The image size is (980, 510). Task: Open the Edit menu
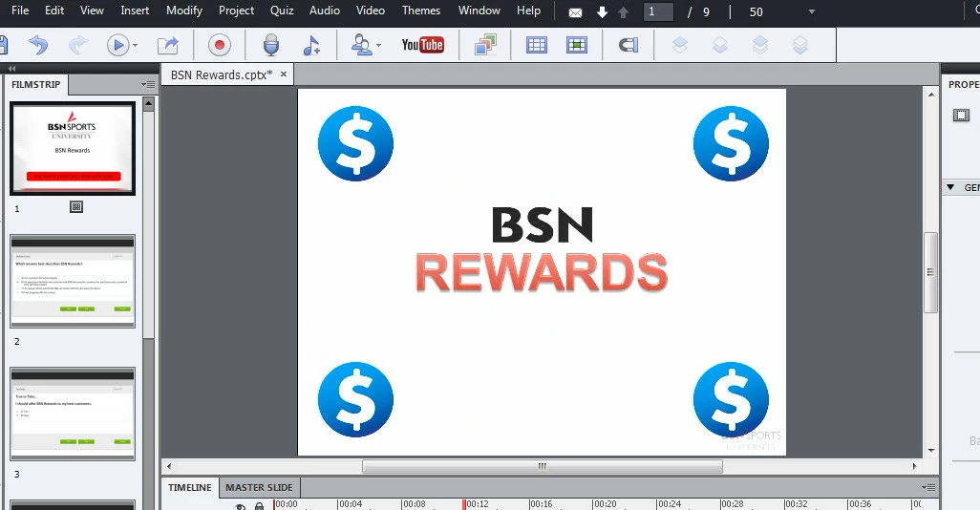[x=54, y=11]
